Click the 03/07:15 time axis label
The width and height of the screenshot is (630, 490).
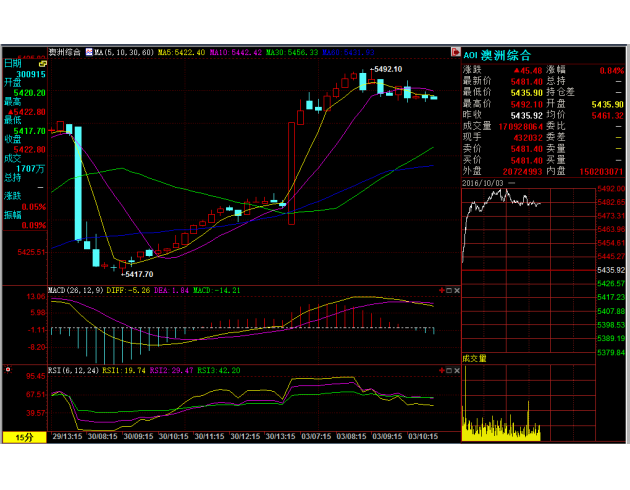[316, 436]
